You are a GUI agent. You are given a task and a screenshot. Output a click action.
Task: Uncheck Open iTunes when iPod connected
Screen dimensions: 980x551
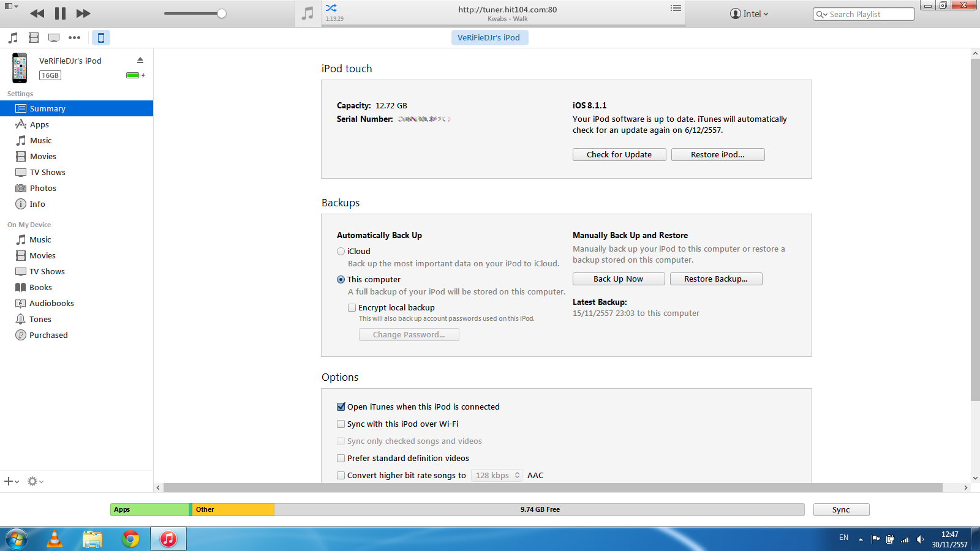341,407
